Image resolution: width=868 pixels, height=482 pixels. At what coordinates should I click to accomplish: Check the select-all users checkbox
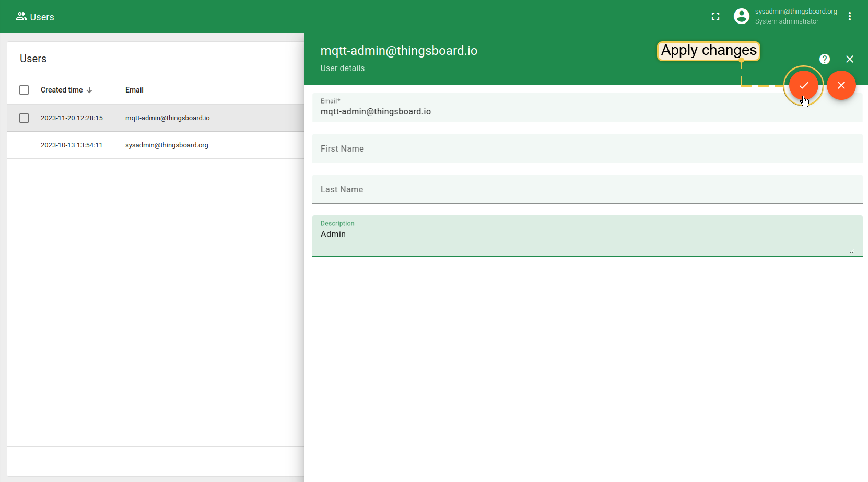(x=24, y=90)
